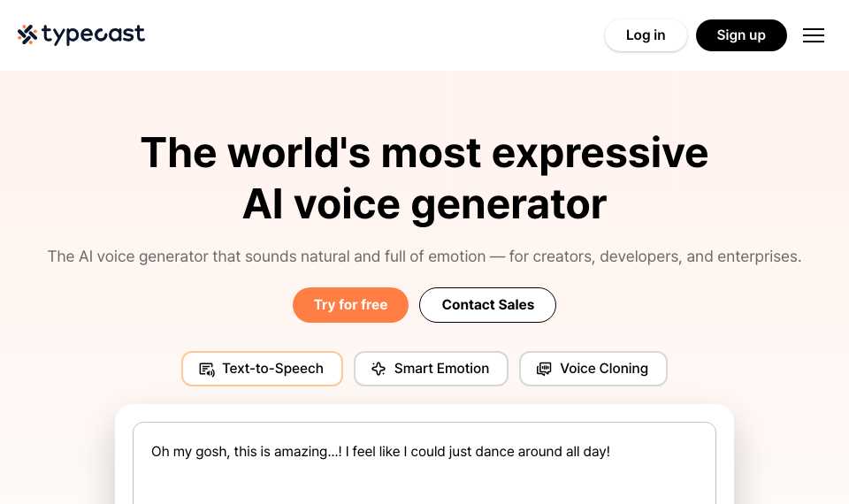Click the Voice Cloning waveform icon
The image size is (849, 504).
[x=544, y=369]
